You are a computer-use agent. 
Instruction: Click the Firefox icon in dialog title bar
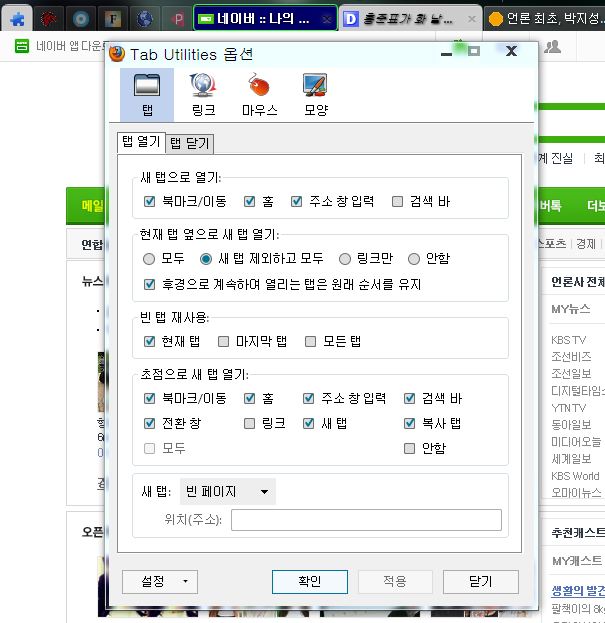click(117, 54)
